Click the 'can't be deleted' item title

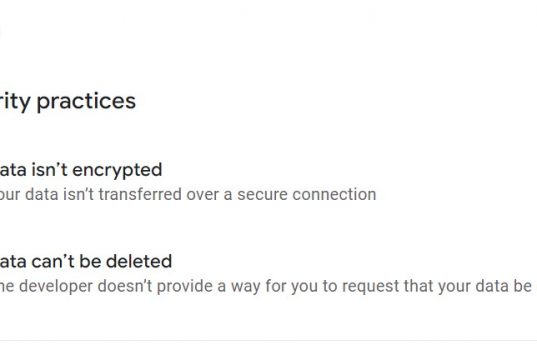pyautogui.click(x=86, y=262)
